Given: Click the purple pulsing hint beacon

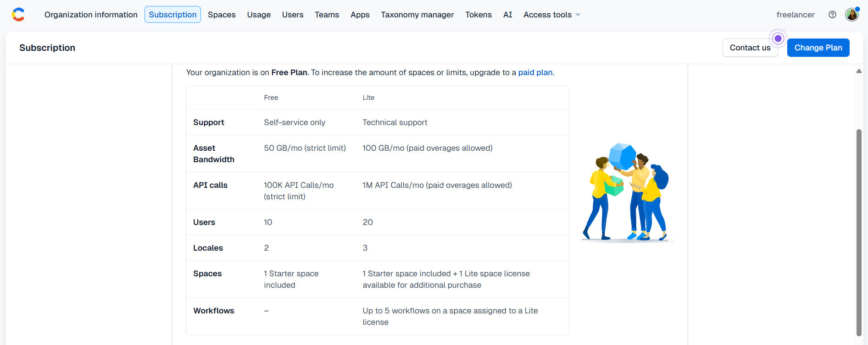Looking at the screenshot, I should (x=778, y=38).
